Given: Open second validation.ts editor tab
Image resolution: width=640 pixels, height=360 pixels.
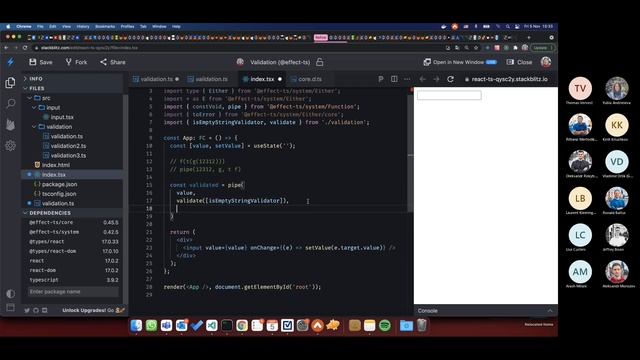Looking at the screenshot, I should tap(208, 79).
